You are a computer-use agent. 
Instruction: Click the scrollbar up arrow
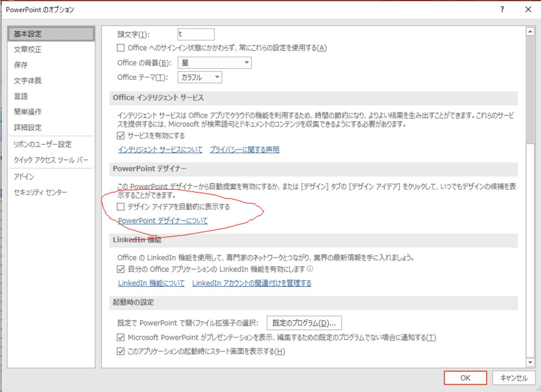click(530, 32)
